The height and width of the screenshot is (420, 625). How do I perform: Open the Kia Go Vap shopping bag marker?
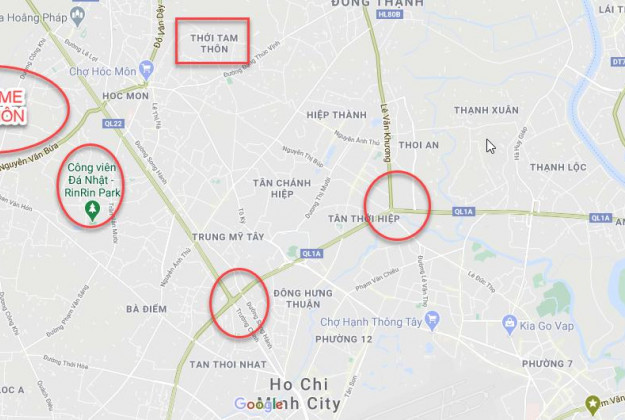[509, 324]
